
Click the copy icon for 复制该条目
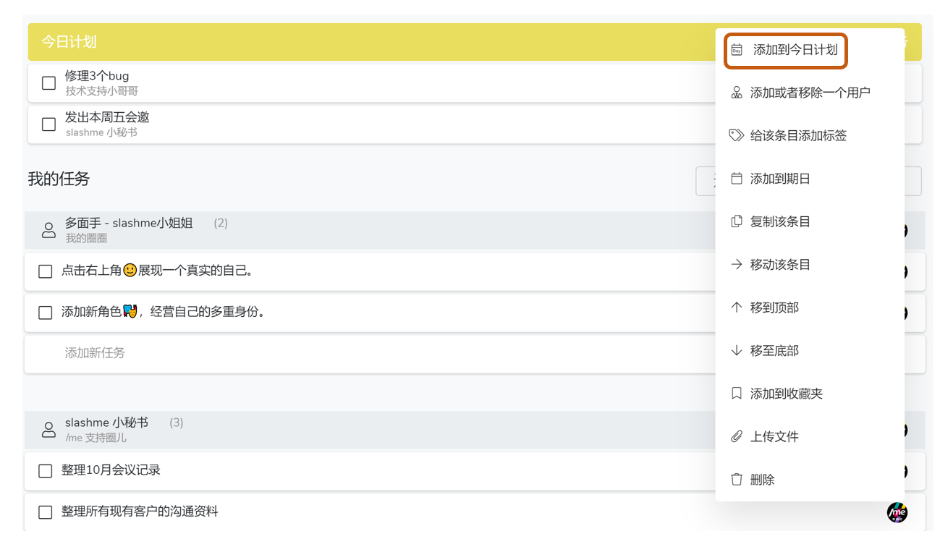point(737,221)
